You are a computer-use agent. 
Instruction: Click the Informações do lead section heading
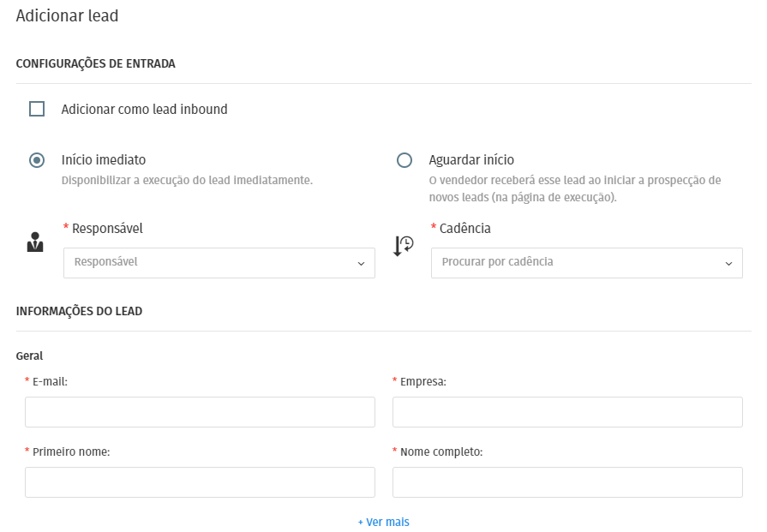click(79, 311)
